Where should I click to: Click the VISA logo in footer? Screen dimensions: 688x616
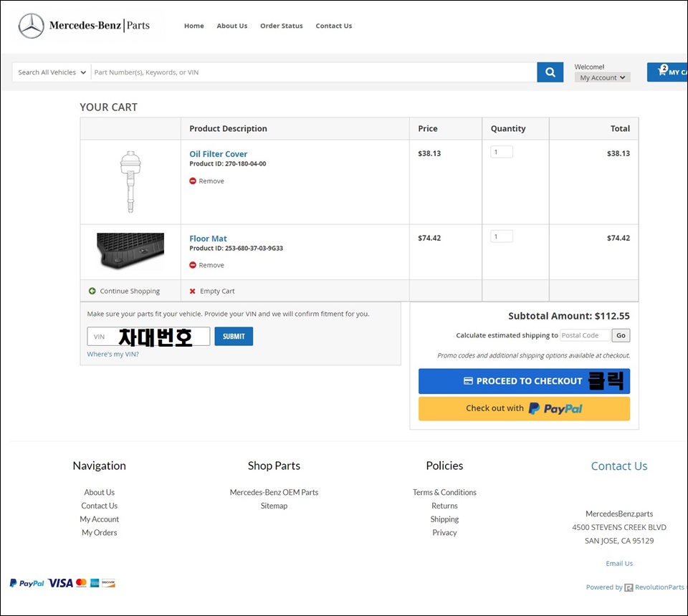click(60, 583)
